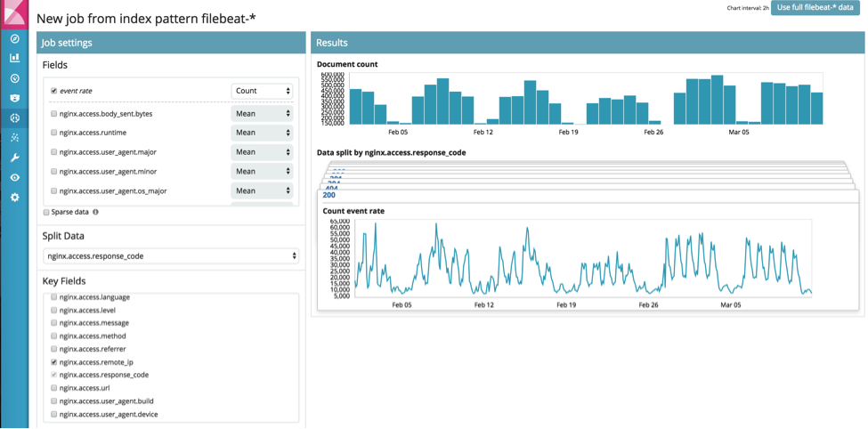Screen dimensions: 868x429
Task: Open Mean dropdown for user_agent.major
Action: (262, 152)
